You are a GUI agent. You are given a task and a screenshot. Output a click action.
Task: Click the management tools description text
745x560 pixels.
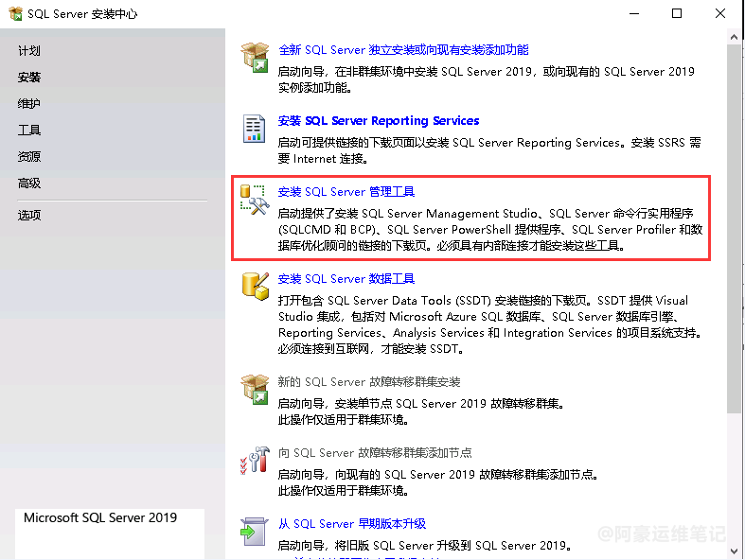489,230
